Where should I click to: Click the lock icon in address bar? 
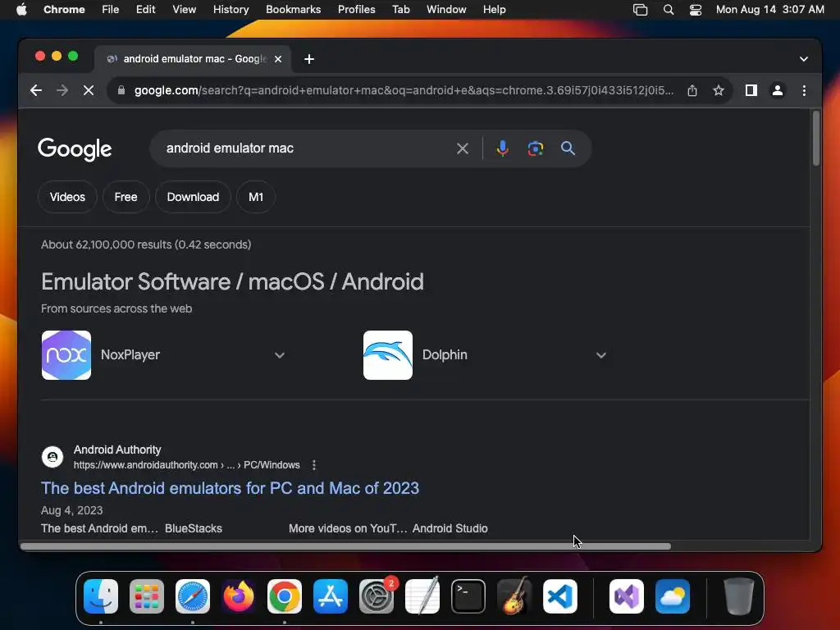121,90
